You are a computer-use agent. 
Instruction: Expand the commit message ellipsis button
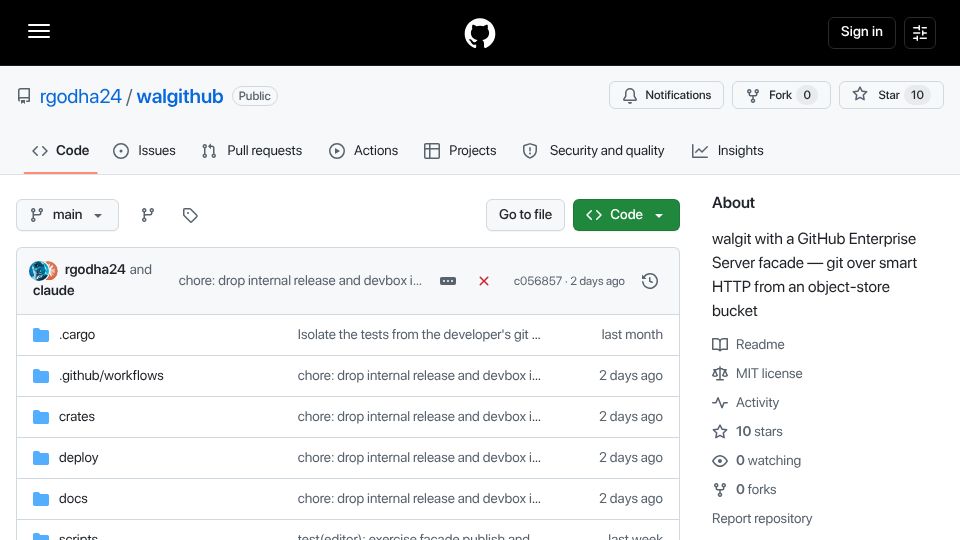pos(448,281)
